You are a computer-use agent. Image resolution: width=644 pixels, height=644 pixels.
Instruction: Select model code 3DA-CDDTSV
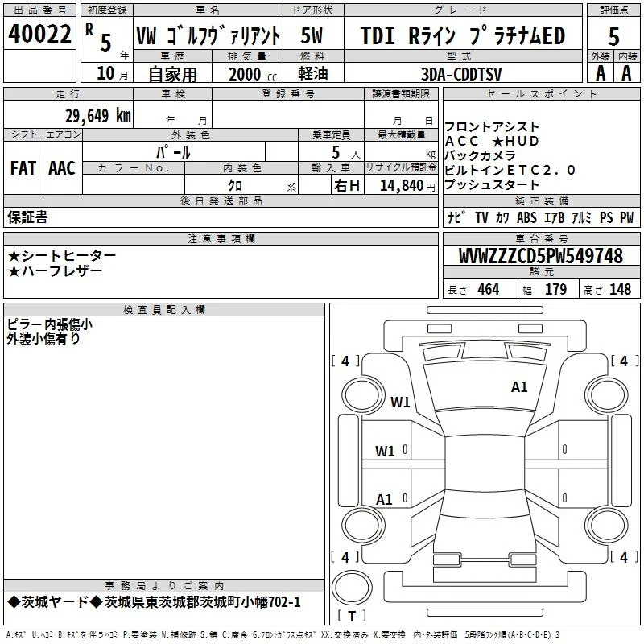(x=461, y=74)
